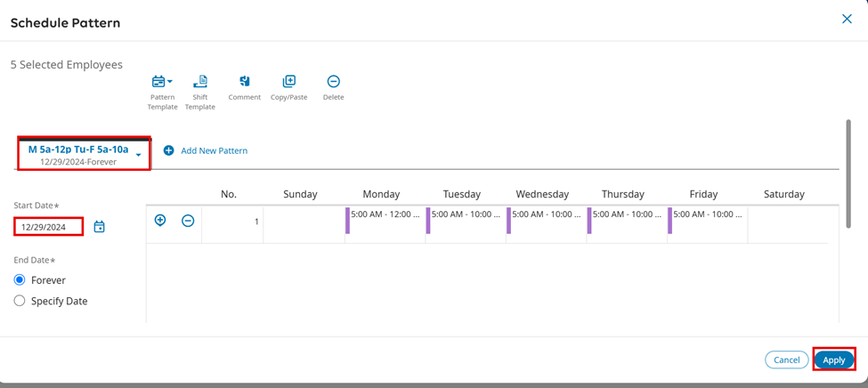Image resolution: width=868 pixels, height=388 pixels.
Task: Click the Shift Template icon
Action: point(200,83)
